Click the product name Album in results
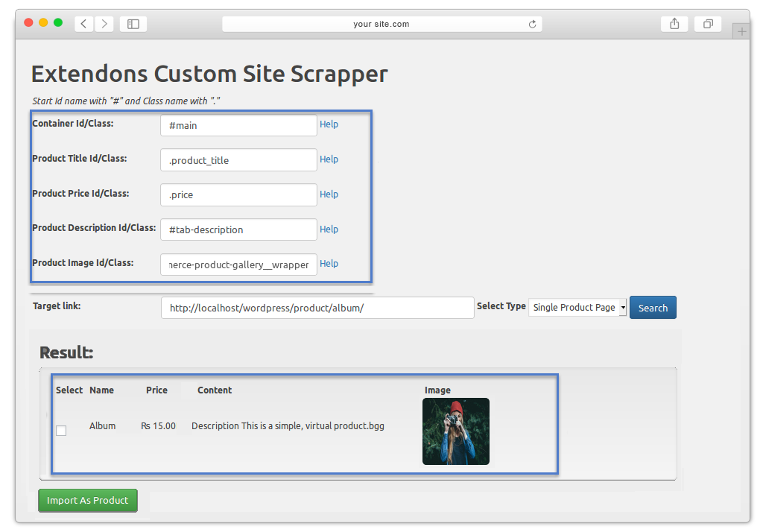 [x=103, y=426]
